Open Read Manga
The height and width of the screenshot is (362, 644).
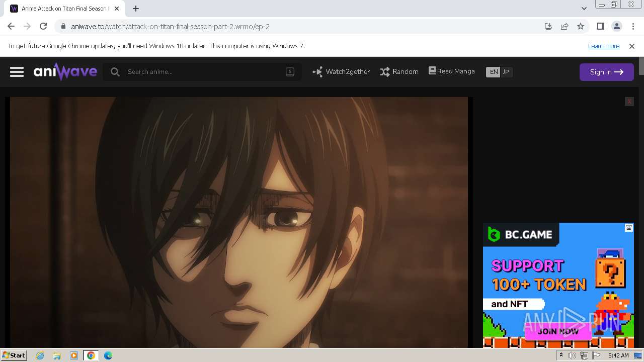pyautogui.click(x=451, y=71)
